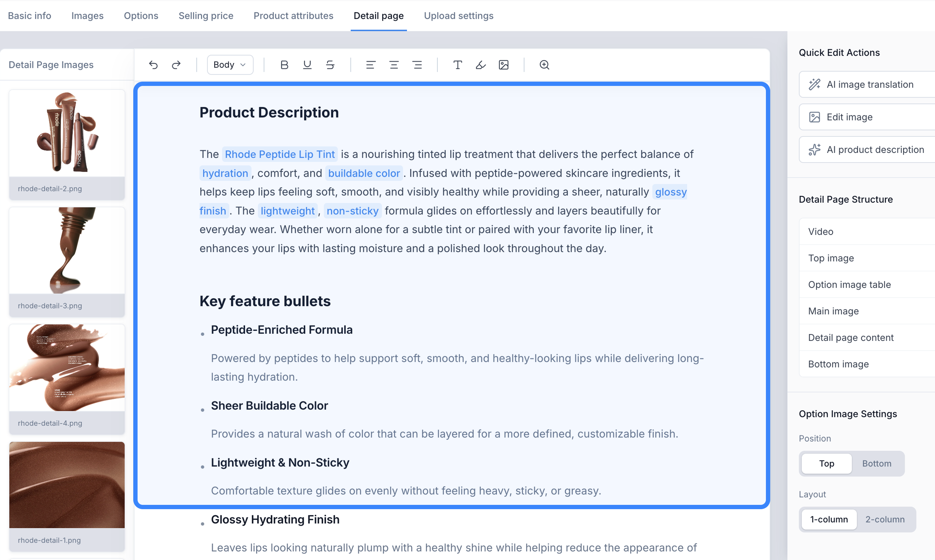Select the rhode-detail-4.png thumbnail
Viewport: 935px width, 560px height.
(x=67, y=379)
